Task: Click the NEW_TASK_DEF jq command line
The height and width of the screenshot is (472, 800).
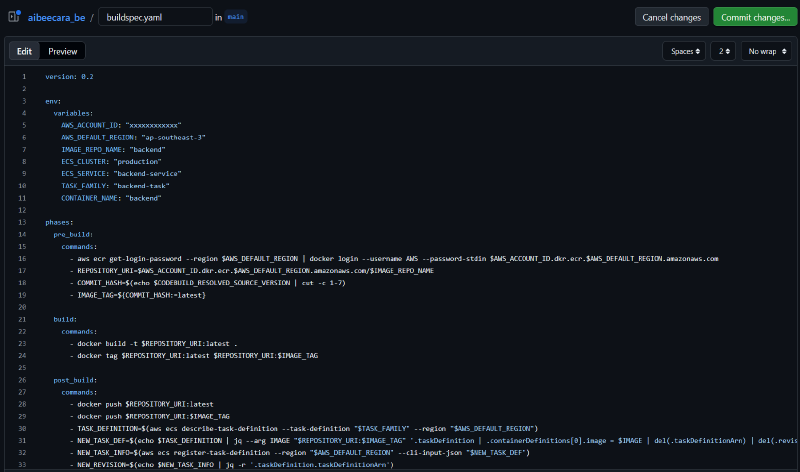Action: (x=434, y=441)
